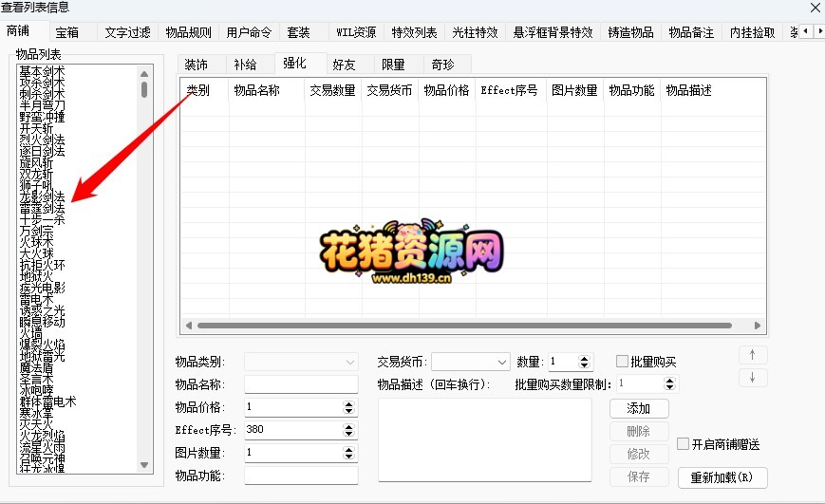Click the 物品描述 column header
Image resolution: width=825 pixels, height=504 pixels.
point(688,90)
